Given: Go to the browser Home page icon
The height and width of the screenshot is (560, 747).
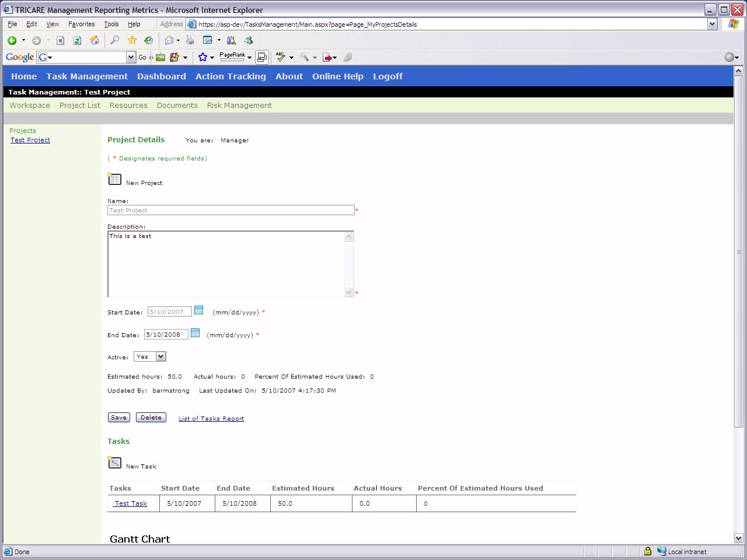Looking at the screenshot, I should point(95,40).
